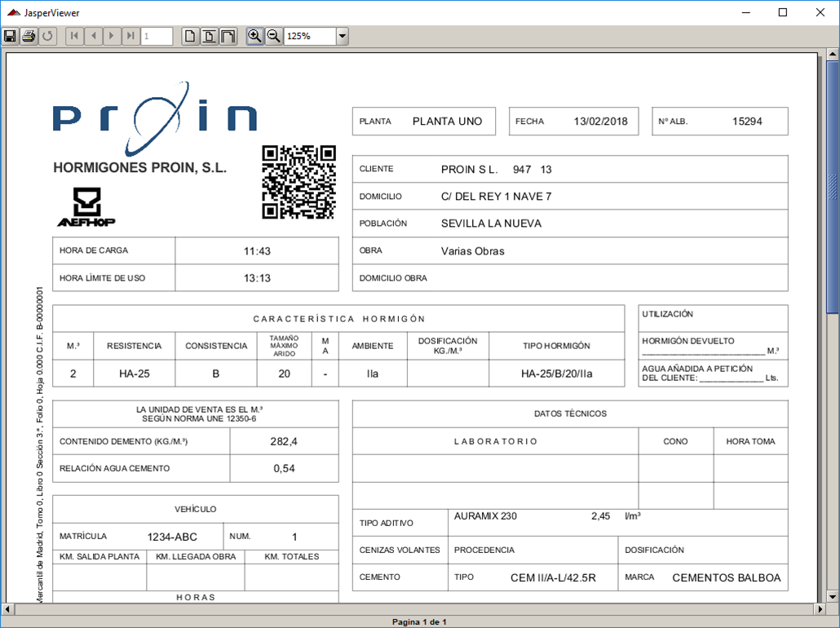This screenshot has height=628, width=840.
Task: Click the resistance value HA-25
Action: click(x=134, y=374)
